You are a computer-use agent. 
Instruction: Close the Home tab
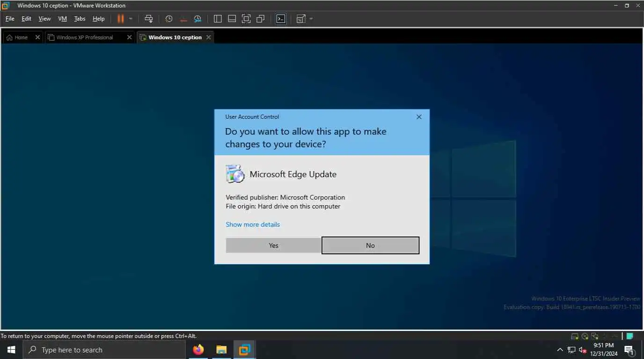(x=38, y=37)
